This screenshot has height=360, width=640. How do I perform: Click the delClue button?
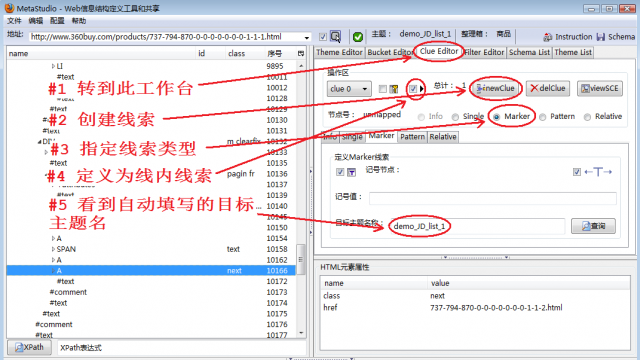(x=548, y=88)
